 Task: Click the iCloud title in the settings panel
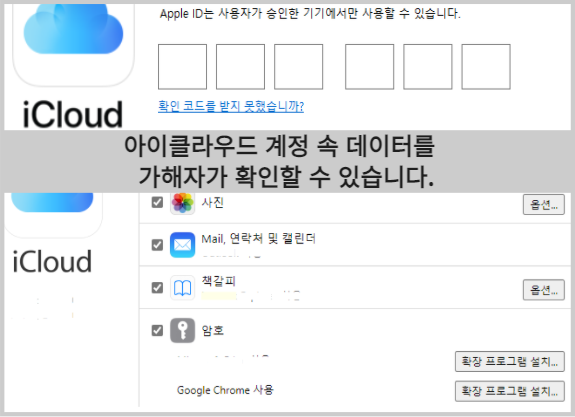52,261
